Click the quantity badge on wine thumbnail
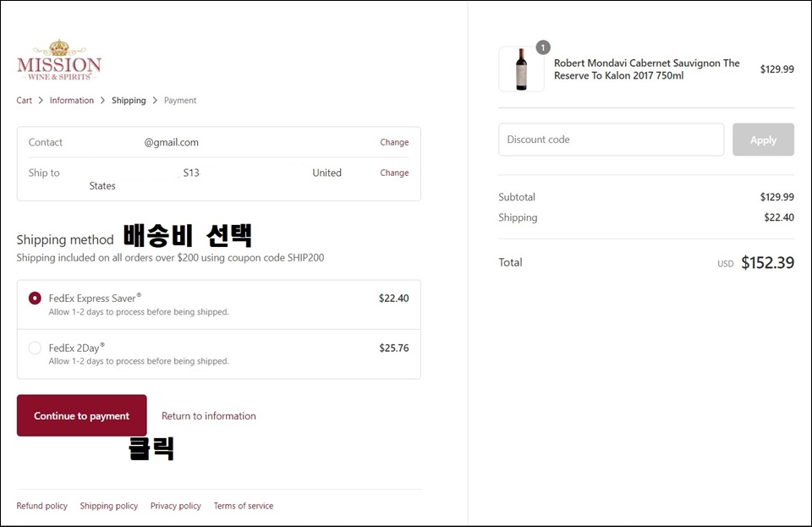The height and width of the screenshot is (527, 812). [543, 47]
